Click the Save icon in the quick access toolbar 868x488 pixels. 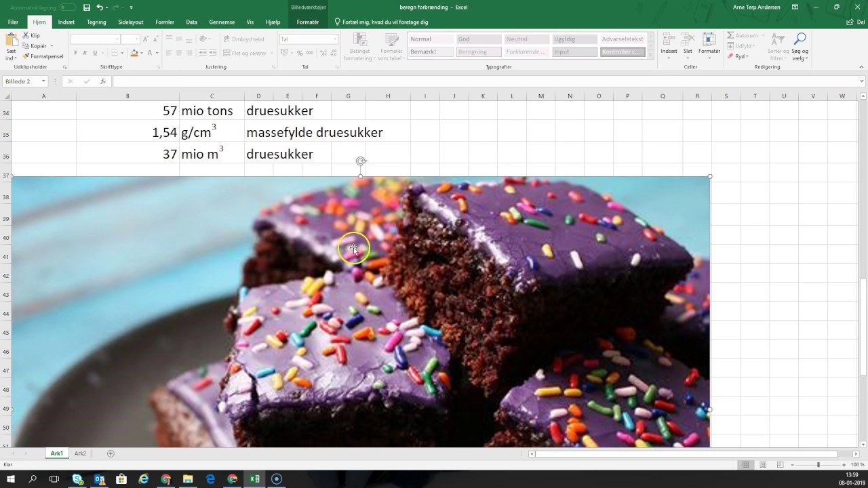click(x=86, y=7)
